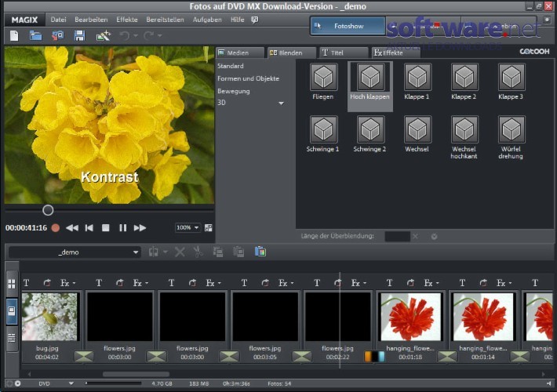Open the Effekte menu

127,20
